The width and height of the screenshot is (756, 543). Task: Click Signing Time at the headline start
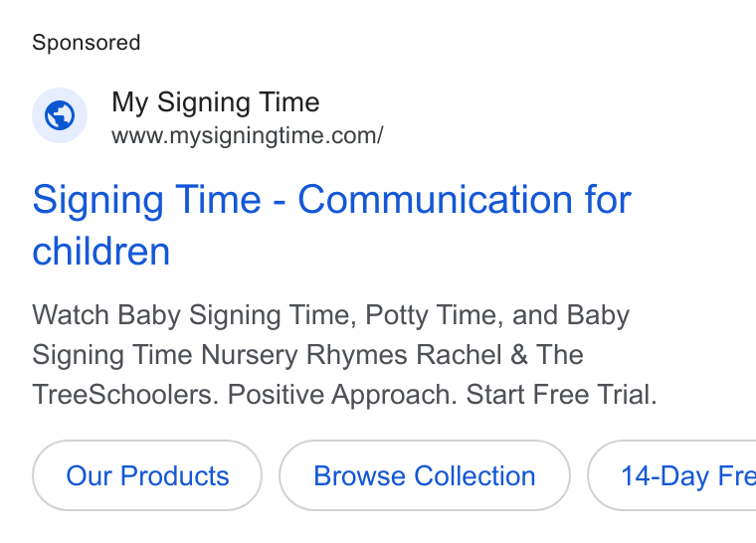[x=147, y=200]
